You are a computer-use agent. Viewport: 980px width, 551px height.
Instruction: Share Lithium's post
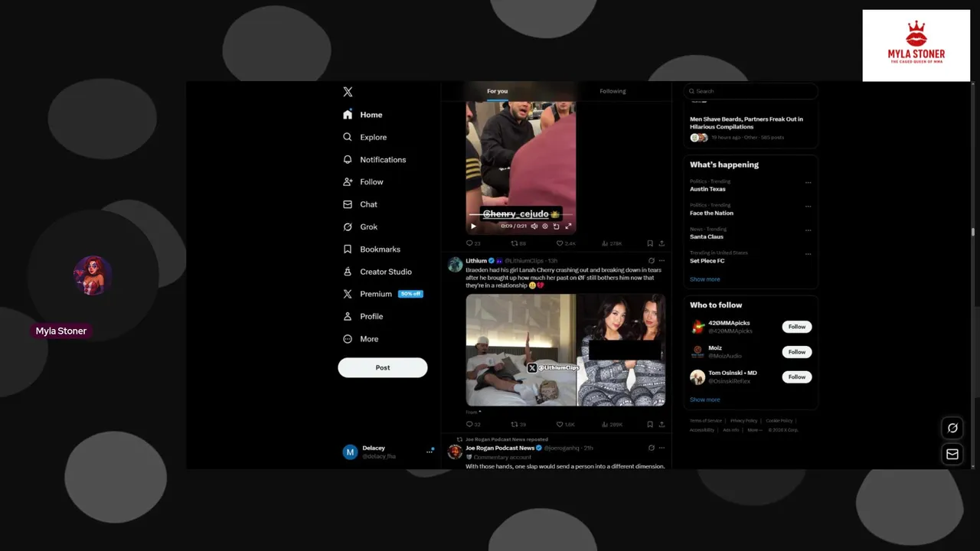[661, 424]
